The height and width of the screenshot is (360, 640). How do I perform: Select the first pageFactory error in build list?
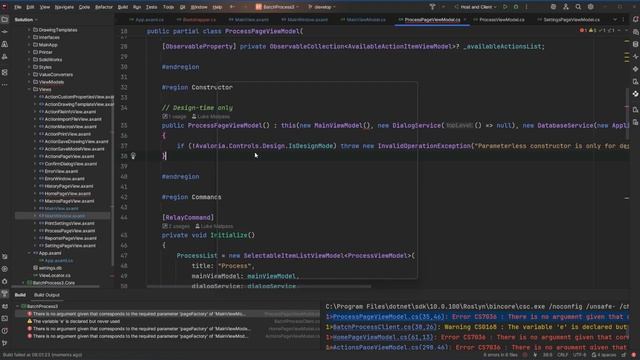(167, 314)
